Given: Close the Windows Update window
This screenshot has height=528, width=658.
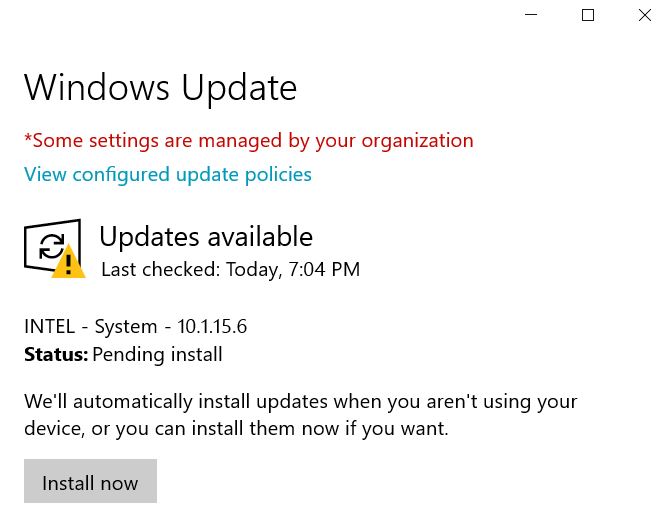Looking at the screenshot, I should [x=645, y=15].
